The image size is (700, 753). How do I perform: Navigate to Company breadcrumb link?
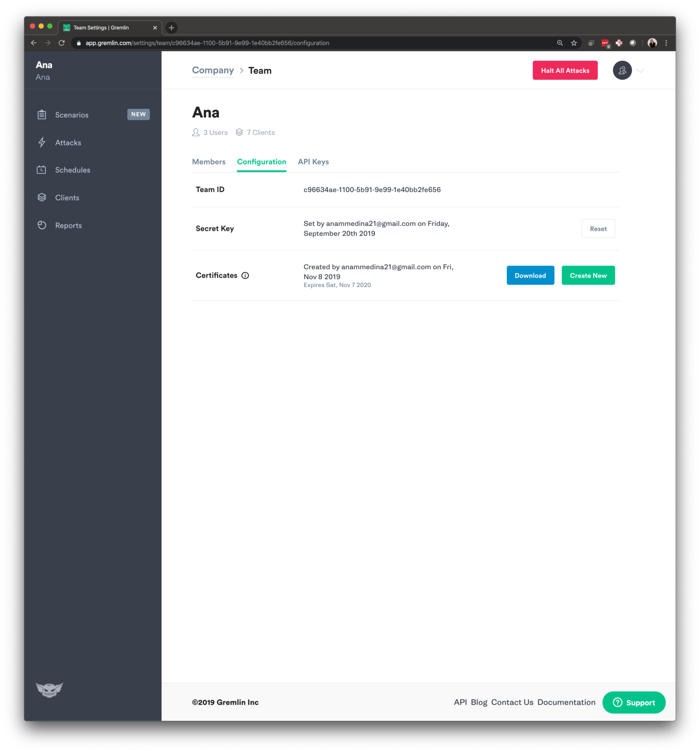pos(213,70)
